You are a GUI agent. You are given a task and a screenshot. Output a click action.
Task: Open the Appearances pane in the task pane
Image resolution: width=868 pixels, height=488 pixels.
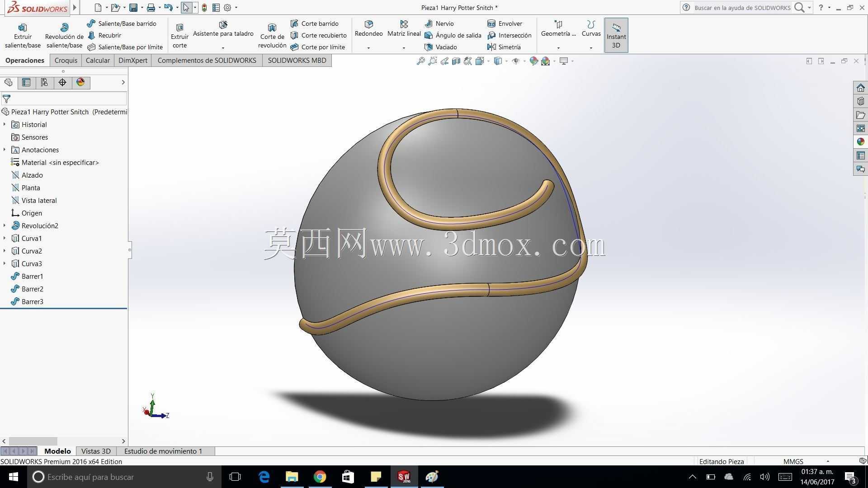tap(860, 142)
